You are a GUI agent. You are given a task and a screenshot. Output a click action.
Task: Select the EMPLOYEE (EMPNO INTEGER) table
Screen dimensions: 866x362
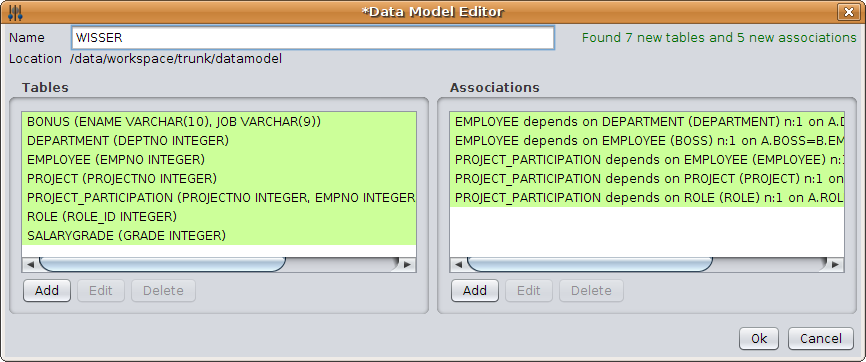219,160
